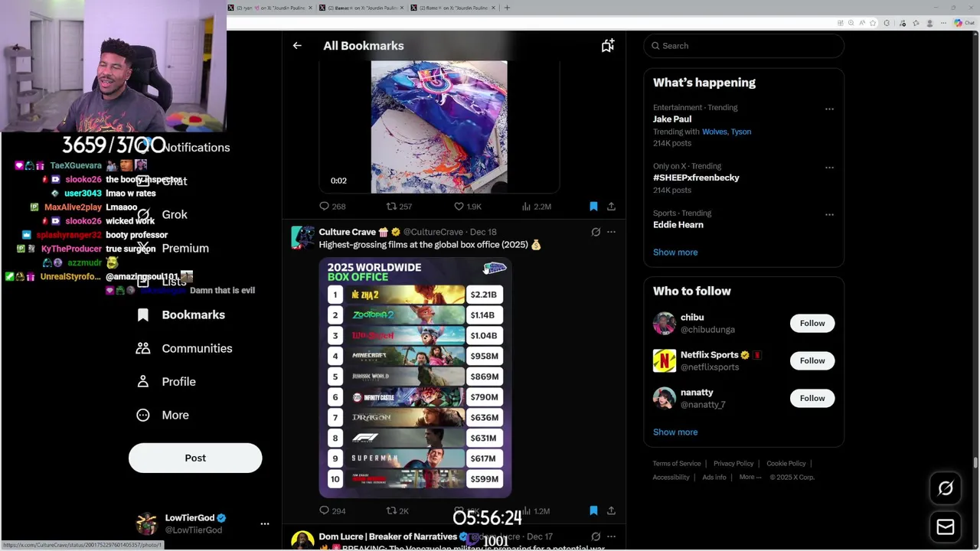Open the floating Messages envelope button
Image resolution: width=980 pixels, height=551 pixels.
point(946,527)
